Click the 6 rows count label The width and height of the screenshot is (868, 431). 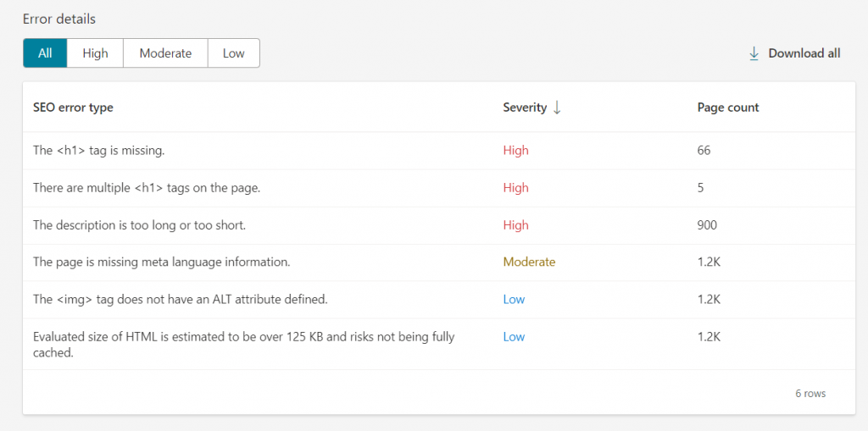click(810, 394)
